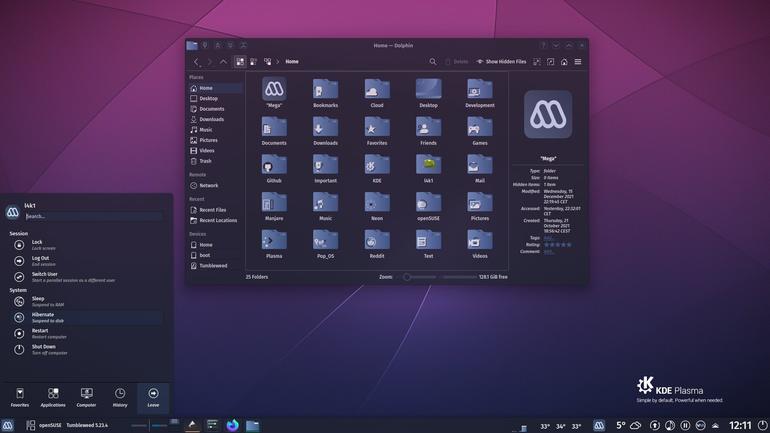Open the Dolphin search tool
Image resolution: width=770 pixels, height=433 pixels.
(433, 62)
